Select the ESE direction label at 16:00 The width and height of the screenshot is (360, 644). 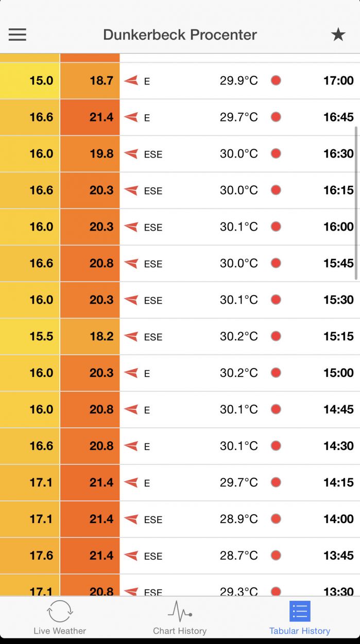[153, 227]
